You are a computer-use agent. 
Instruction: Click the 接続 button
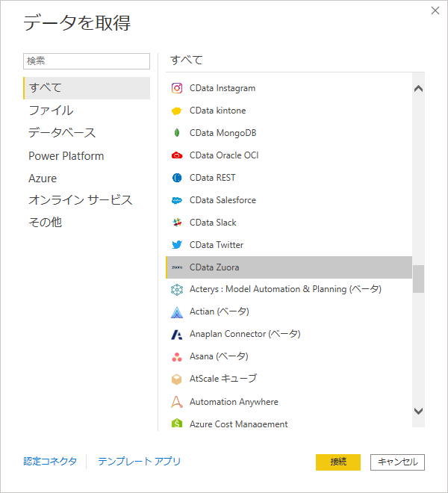coord(338,462)
